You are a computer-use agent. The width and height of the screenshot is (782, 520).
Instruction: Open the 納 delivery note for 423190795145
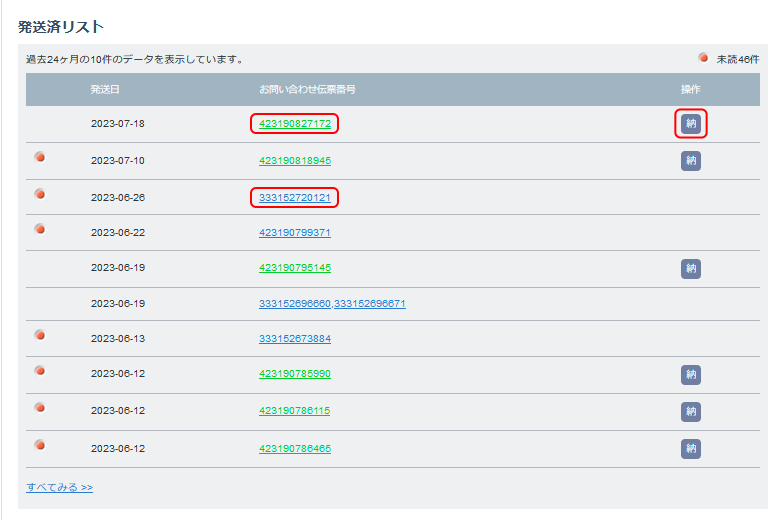690,268
